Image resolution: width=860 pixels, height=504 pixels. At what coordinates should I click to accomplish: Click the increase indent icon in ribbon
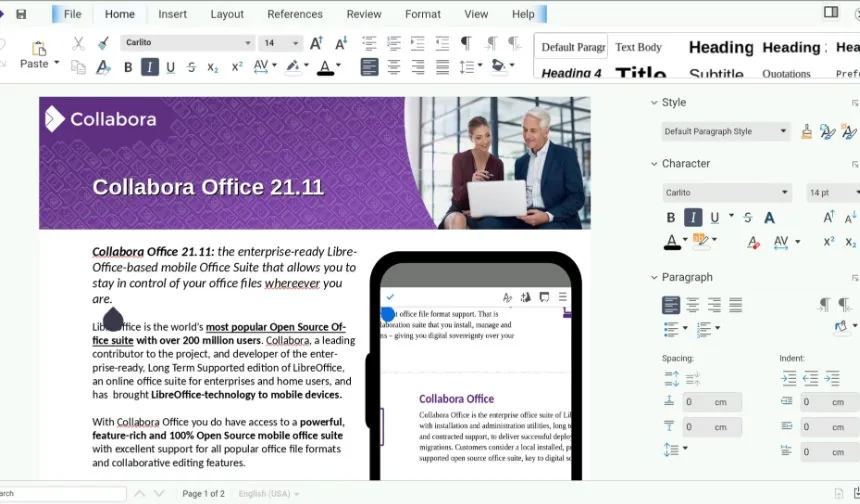tap(418, 43)
